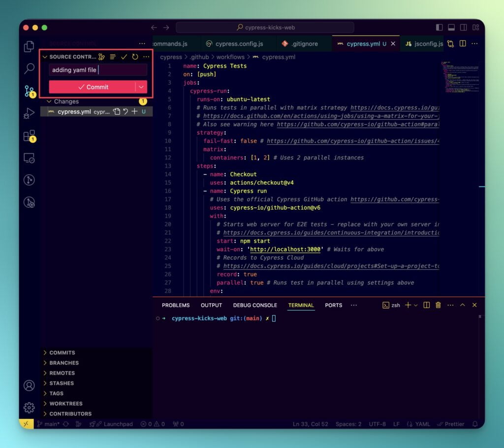This screenshot has height=448, width=504.
Task: Stage cypress.yml with plus icon
Action: click(x=134, y=112)
